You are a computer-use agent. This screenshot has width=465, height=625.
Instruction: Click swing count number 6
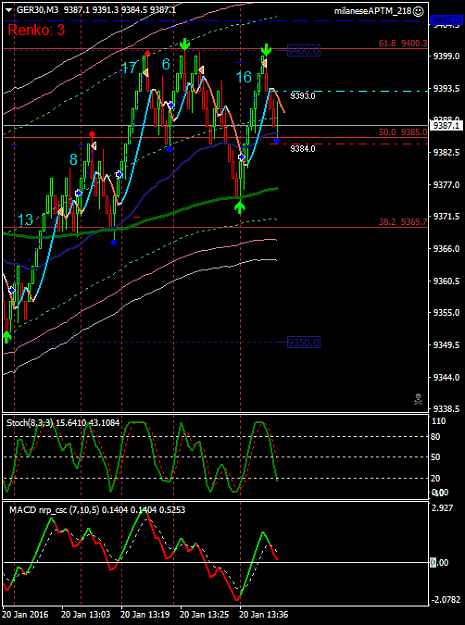pyautogui.click(x=166, y=64)
